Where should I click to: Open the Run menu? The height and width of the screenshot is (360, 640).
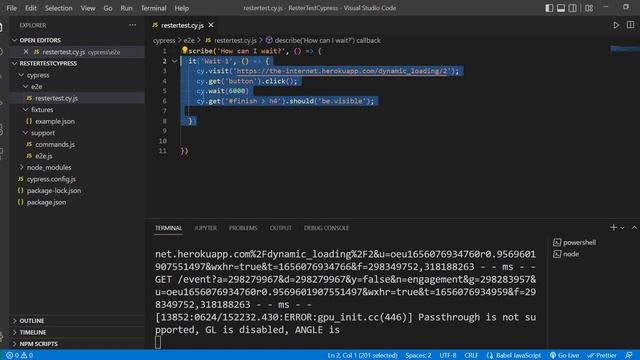(x=127, y=8)
